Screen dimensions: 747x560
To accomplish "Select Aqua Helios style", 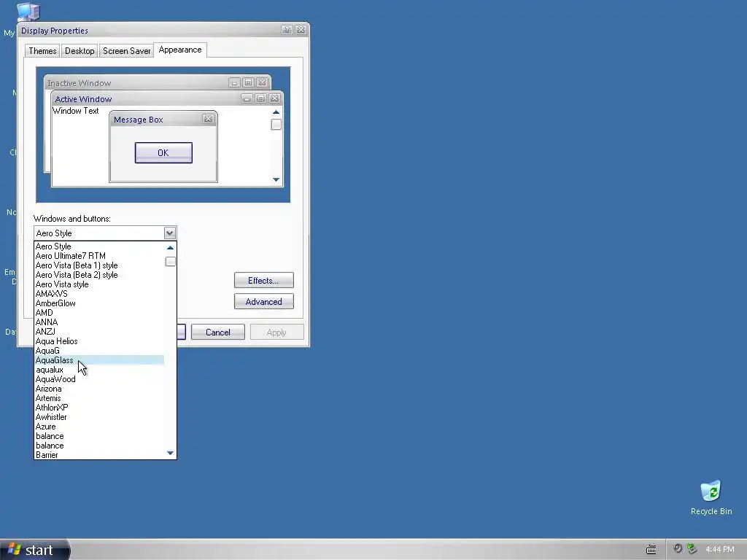I will [99, 341].
